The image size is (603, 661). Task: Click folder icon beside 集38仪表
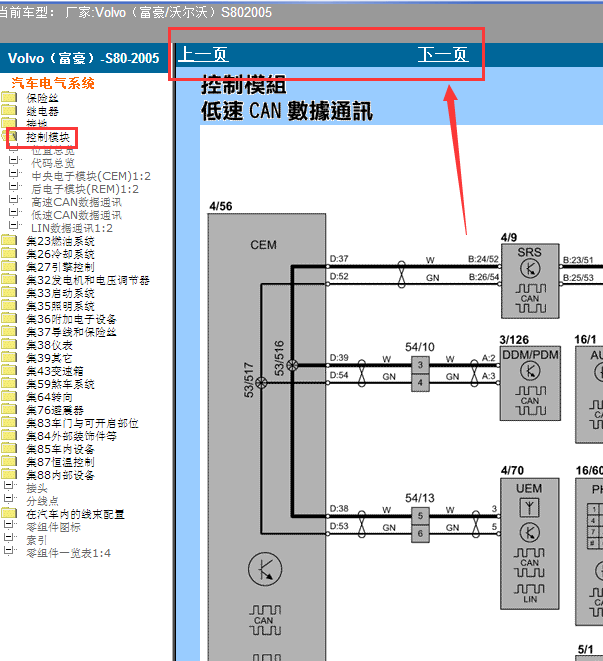[9, 345]
